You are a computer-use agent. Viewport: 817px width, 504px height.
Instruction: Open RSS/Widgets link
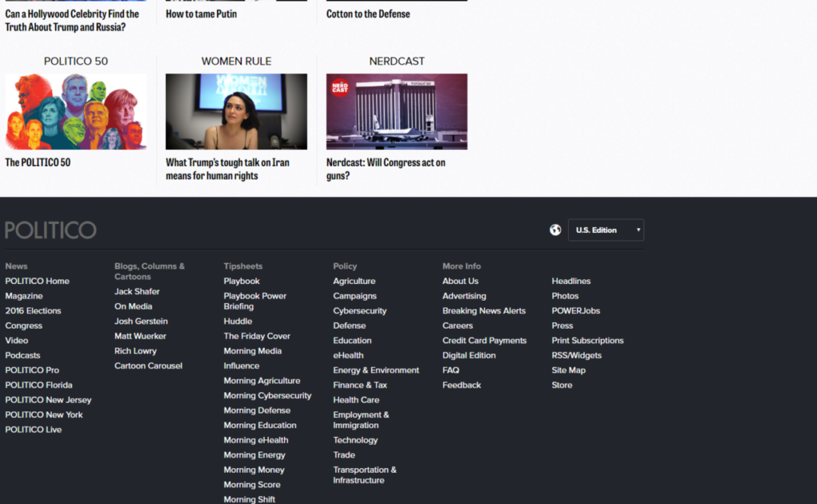point(577,356)
